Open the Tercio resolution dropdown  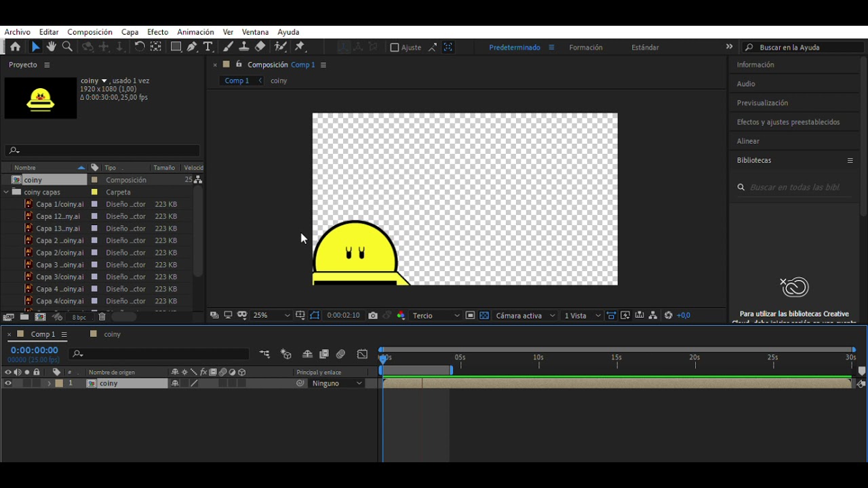click(435, 315)
